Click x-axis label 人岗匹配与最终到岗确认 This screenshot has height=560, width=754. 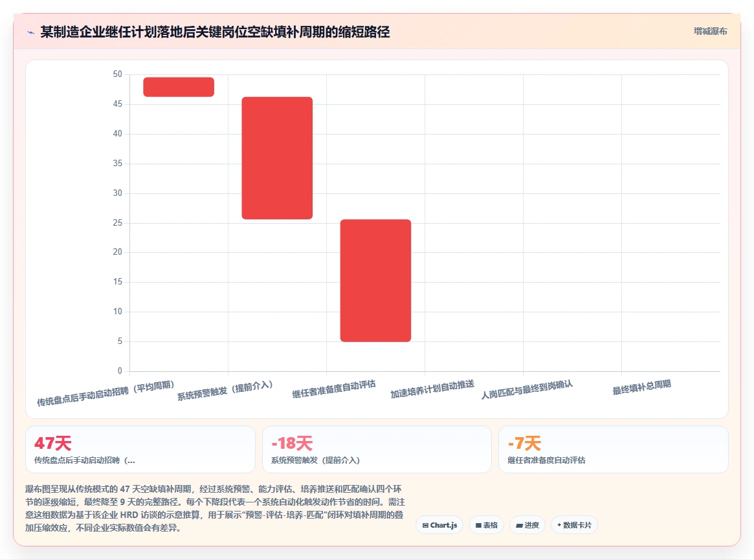pos(527,389)
